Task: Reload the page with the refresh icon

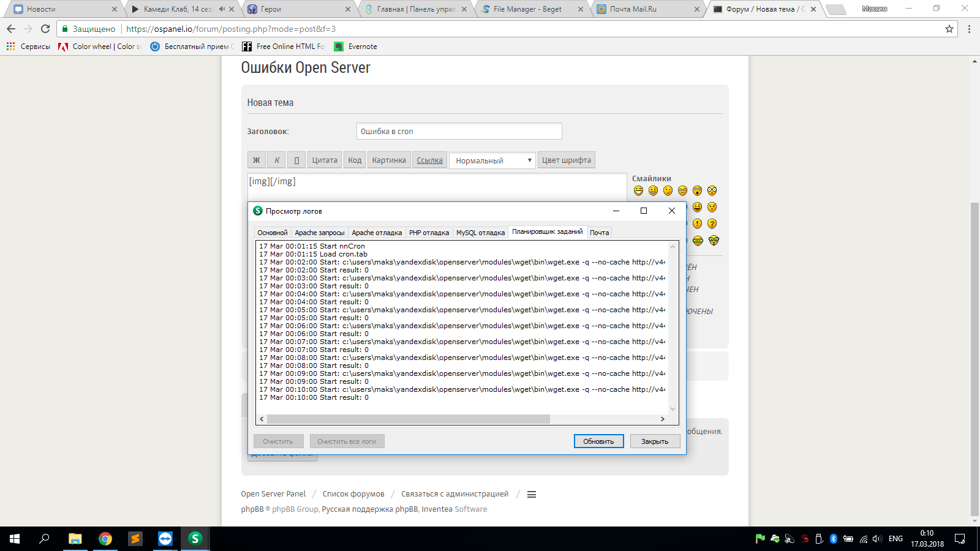Action: 45,29
